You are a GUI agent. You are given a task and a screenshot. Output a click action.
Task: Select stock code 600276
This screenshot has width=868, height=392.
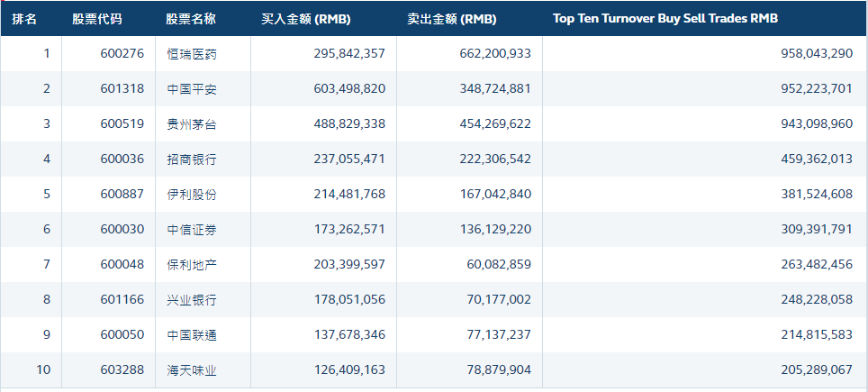(122, 54)
